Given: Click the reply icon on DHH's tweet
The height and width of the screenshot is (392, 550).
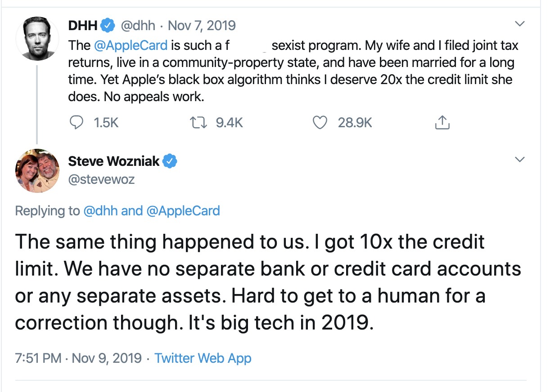Looking at the screenshot, I should tap(77, 122).
